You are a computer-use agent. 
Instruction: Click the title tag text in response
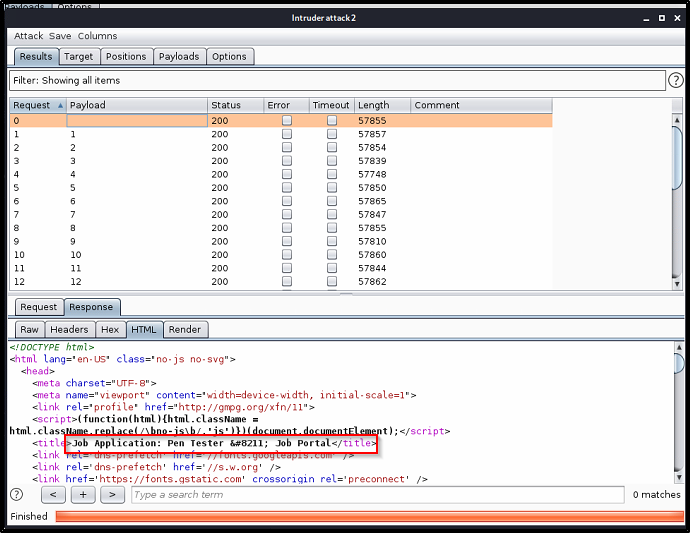coord(204,443)
